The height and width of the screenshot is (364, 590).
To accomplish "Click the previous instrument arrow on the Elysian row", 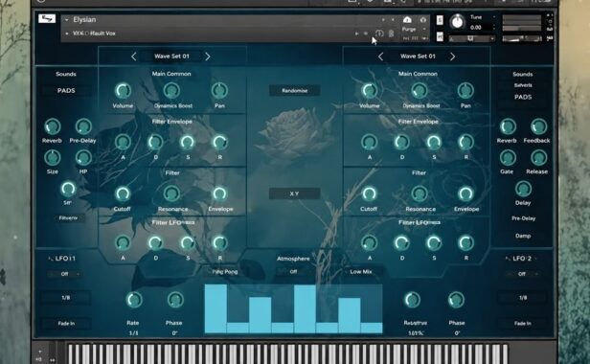I will pyautogui.click(x=383, y=19).
